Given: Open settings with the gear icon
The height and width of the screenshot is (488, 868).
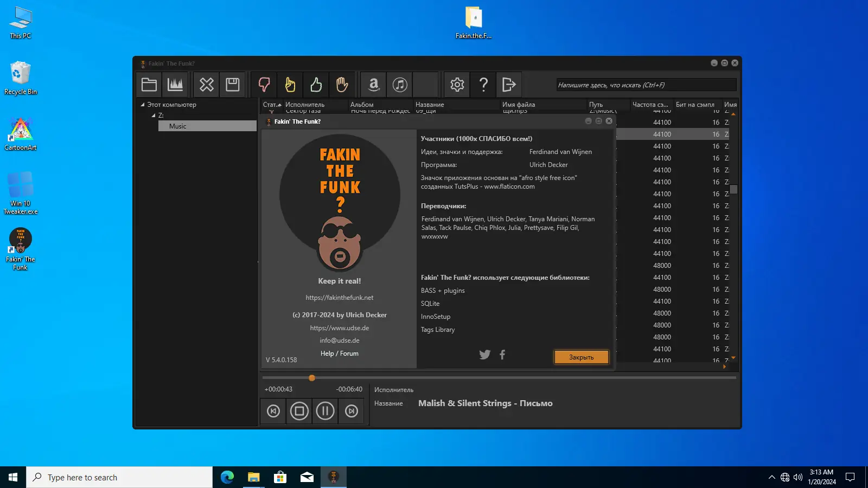Looking at the screenshot, I should 457,85.
